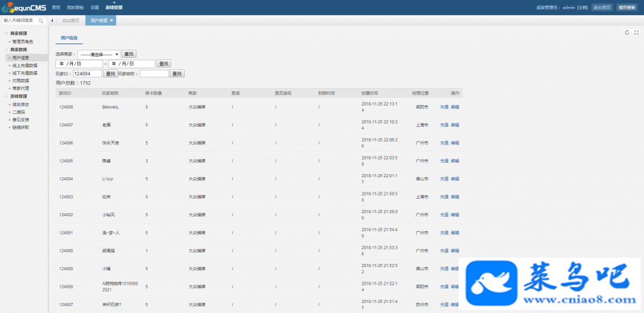
Task: Click 查找 next to the 玩家昵称 field
Action: [177, 74]
